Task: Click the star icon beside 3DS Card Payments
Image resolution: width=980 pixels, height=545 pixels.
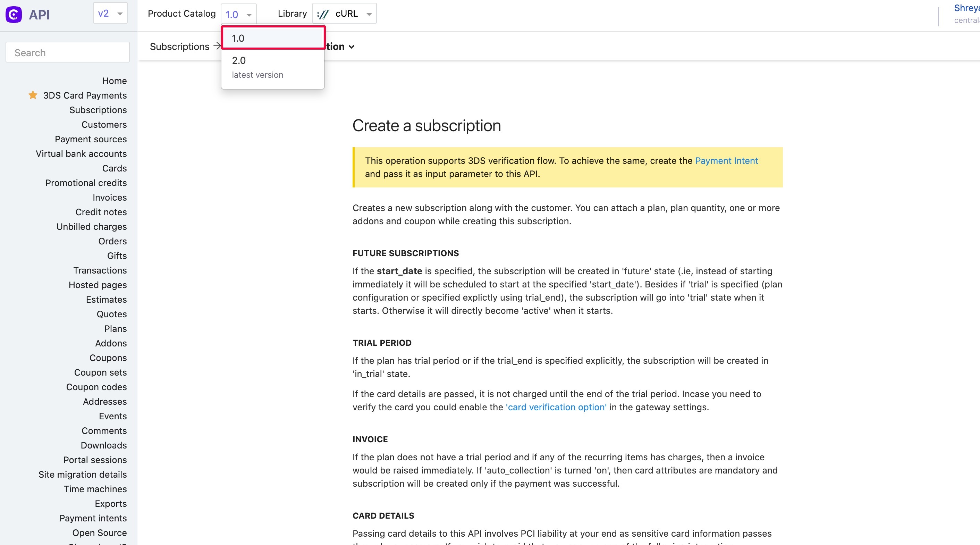Action: (x=32, y=95)
